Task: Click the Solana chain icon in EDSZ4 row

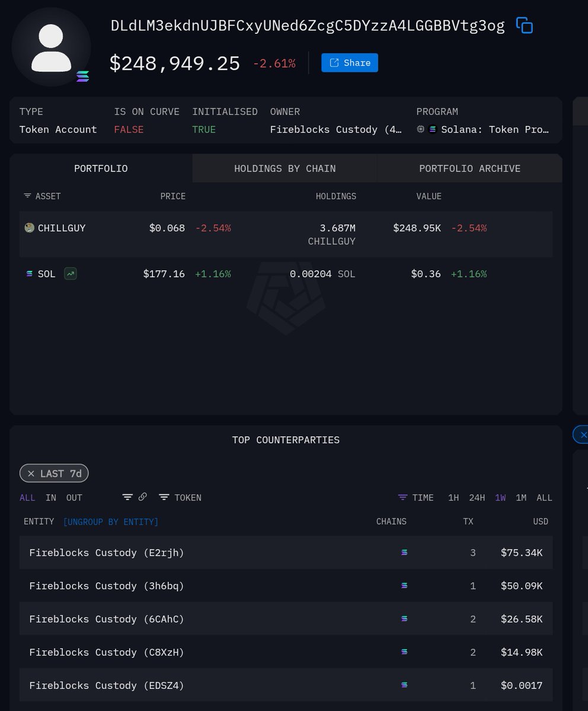Action: pos(404,686)
